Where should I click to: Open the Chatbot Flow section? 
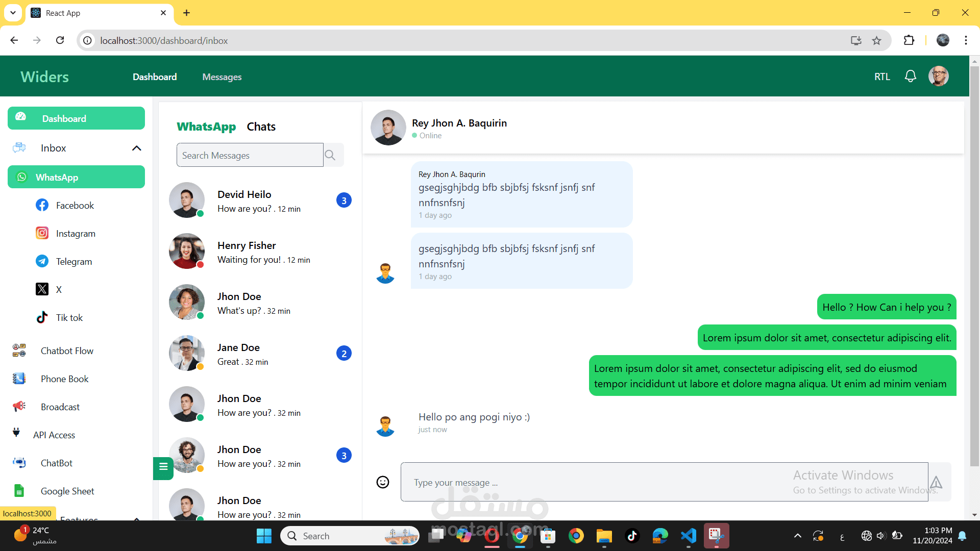tap(67, 350)
